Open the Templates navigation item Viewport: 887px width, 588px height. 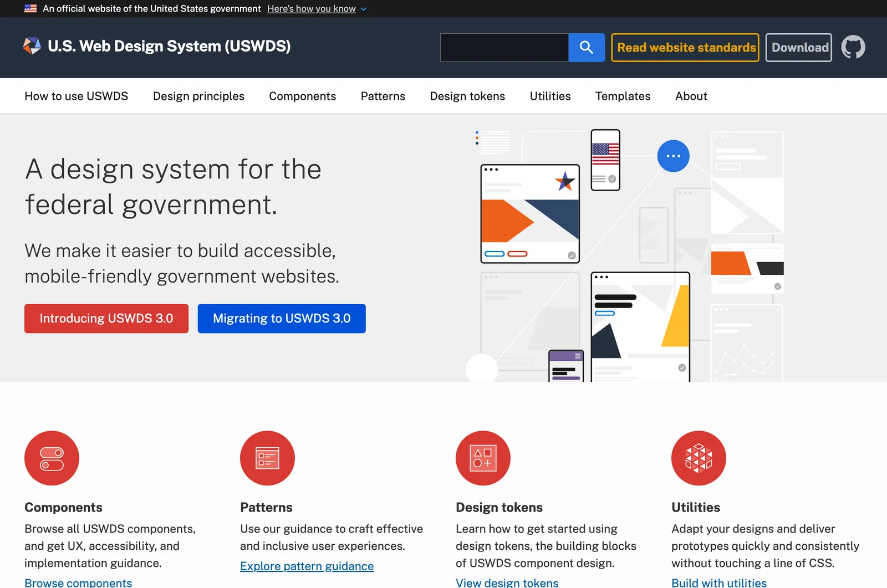pyautogui.click(x=623, y=96)
